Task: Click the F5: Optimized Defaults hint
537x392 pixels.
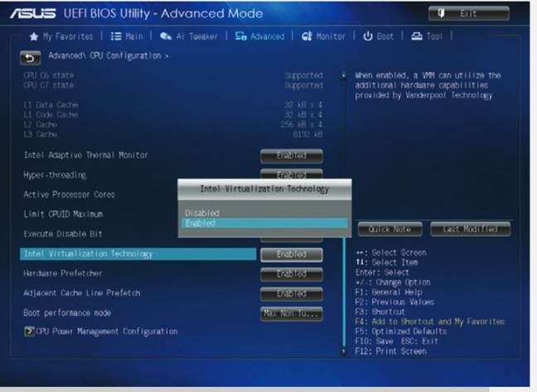Action: point(401,332)
